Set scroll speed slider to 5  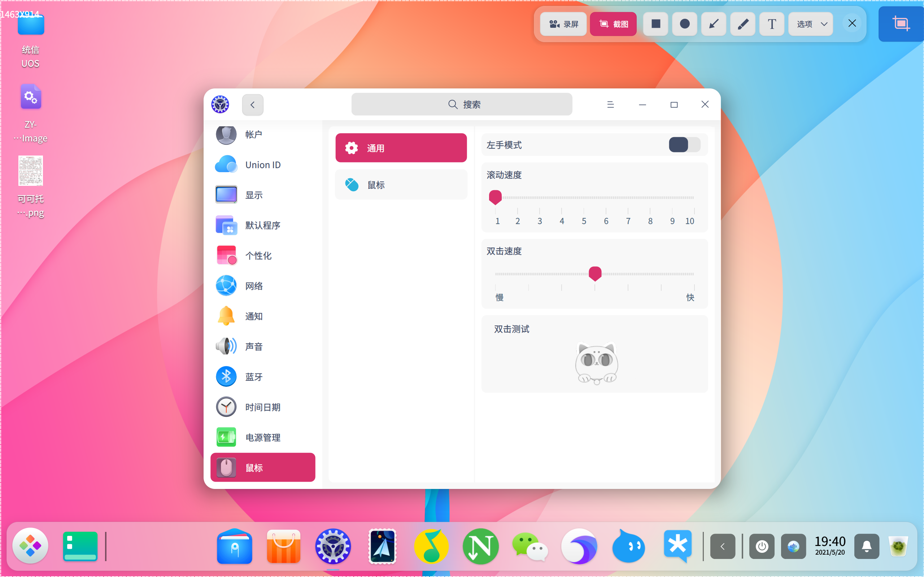(x=584, y=198)
